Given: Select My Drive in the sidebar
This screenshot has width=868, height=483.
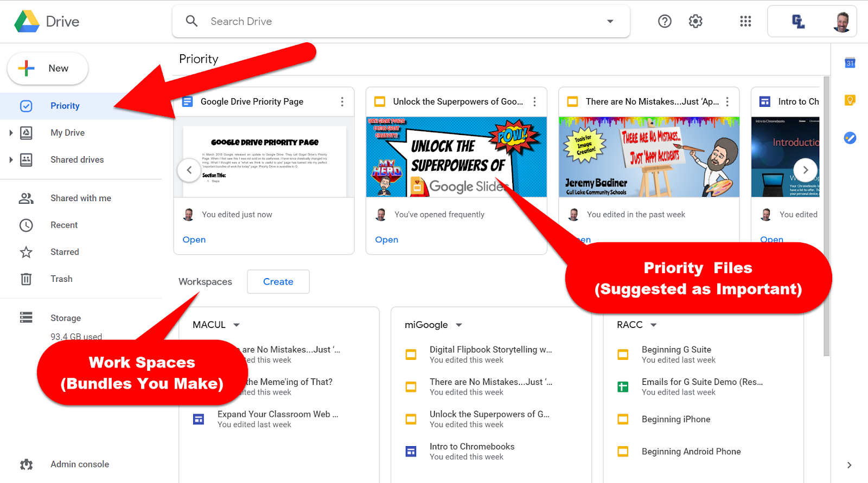Looking at the screenshot, I should (x=67, y=133).
